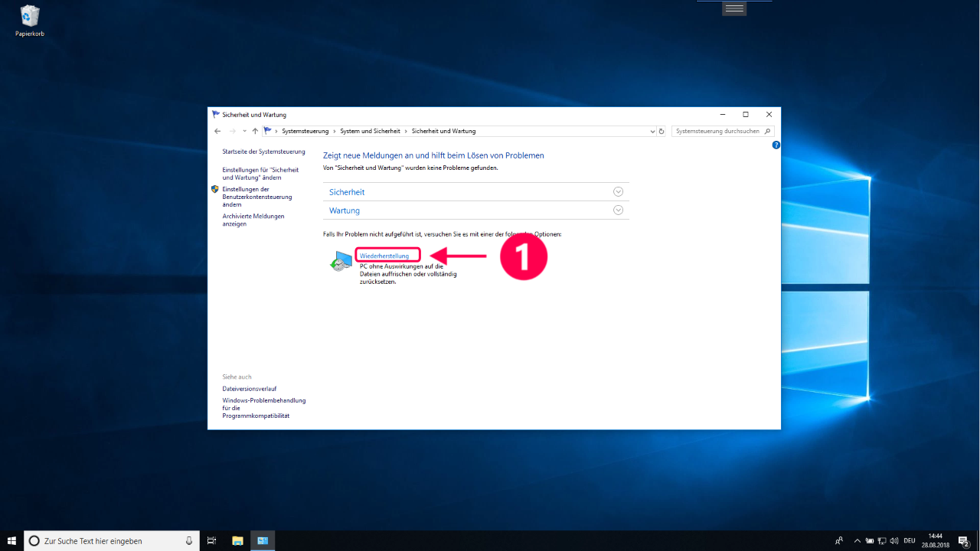The image size is (980, 551).
Task: Click the Wiederherstellung recovery icon
Action: coord(341,261)
